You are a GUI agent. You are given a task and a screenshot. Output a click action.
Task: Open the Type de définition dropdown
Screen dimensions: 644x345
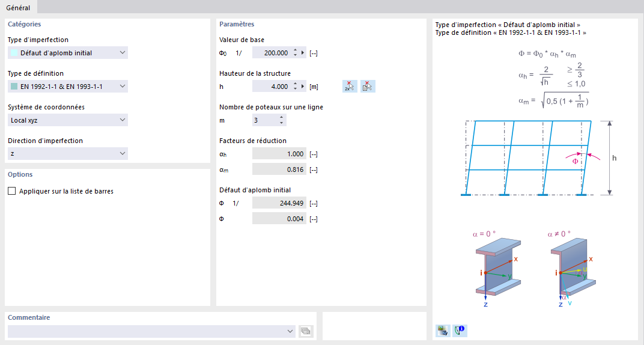tap(68, 87)
